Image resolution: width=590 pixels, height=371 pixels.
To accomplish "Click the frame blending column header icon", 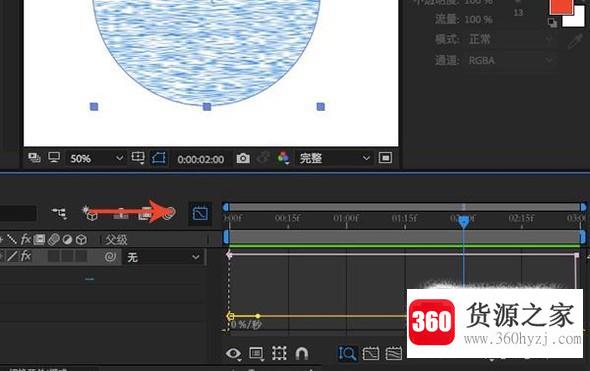I will click(39, 239).
